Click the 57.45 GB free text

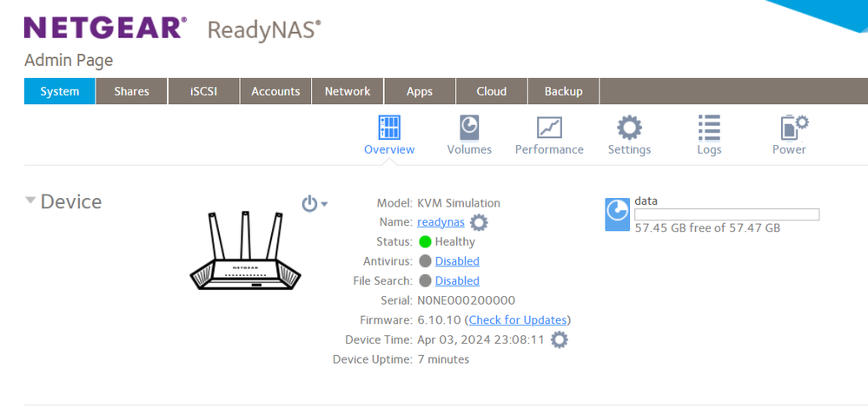(707, 227)
